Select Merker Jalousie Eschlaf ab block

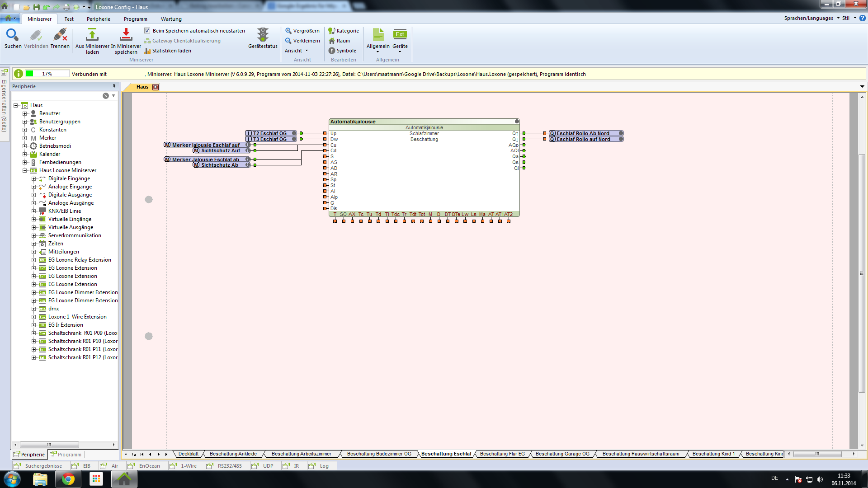click(207, 160)
